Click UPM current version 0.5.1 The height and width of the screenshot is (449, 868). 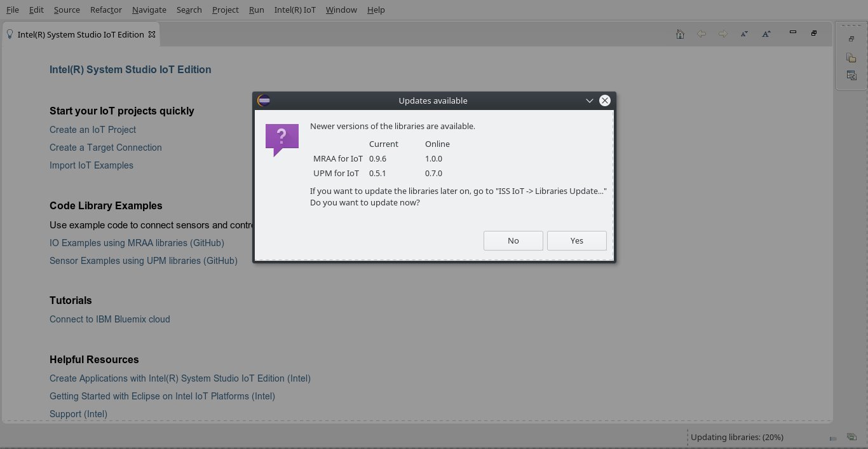(x=377, y=173)
